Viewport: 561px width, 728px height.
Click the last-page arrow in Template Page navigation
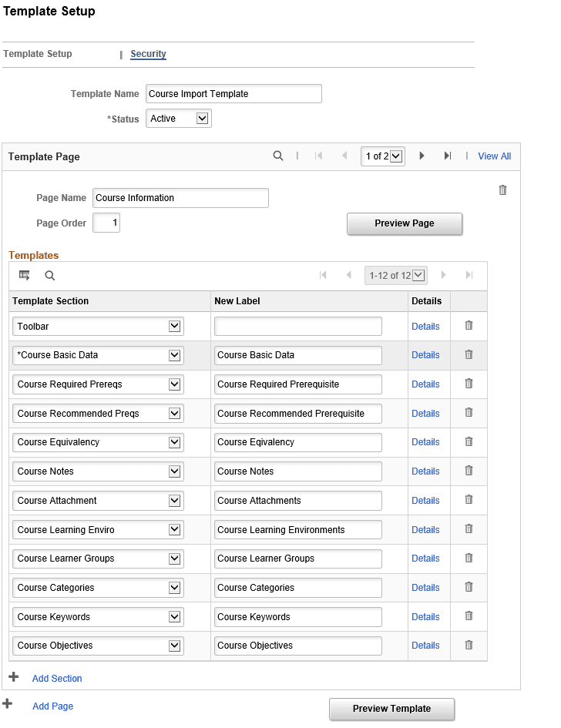click(448, 156)
